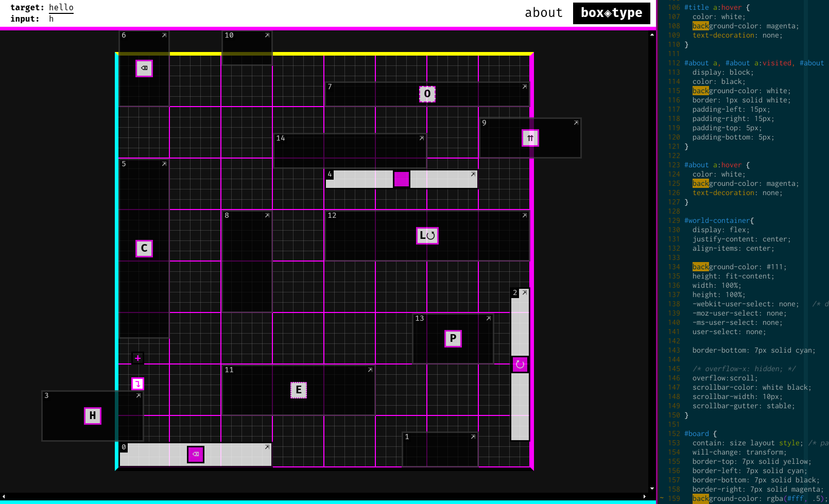
Task: Expand box 11 with its corner arrow
Action: click(x=370, y=370)
